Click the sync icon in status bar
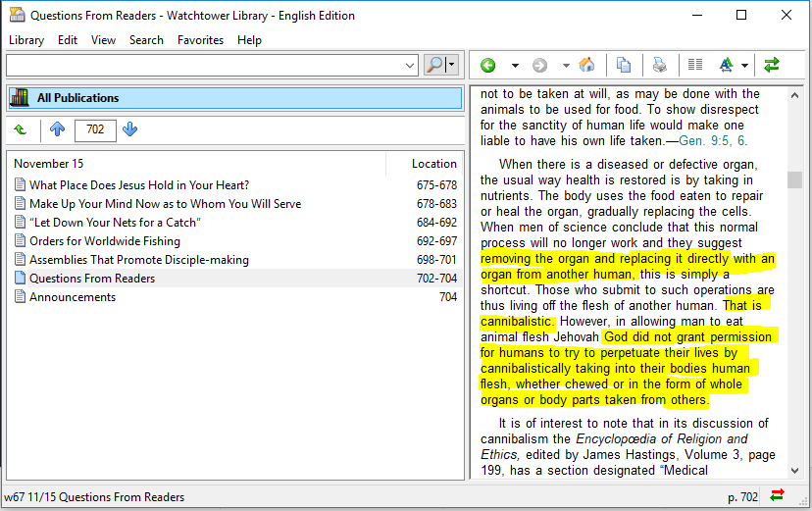This screenshot has width=812, height=511. point(778,496)
